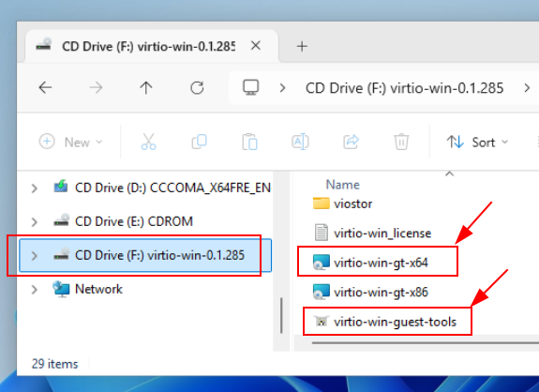
Task: Click CD Drive (F:) breadcrumb in address bar
Action: coord(404,88)
